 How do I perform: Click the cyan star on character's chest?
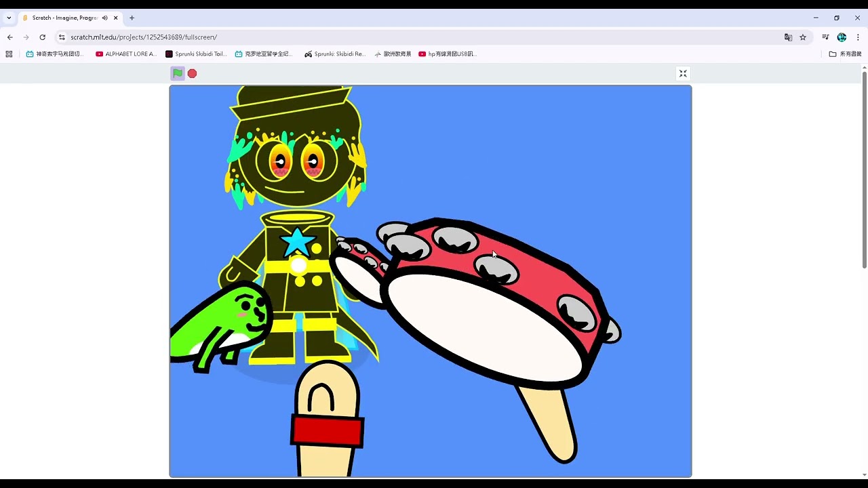coord(298,242)
